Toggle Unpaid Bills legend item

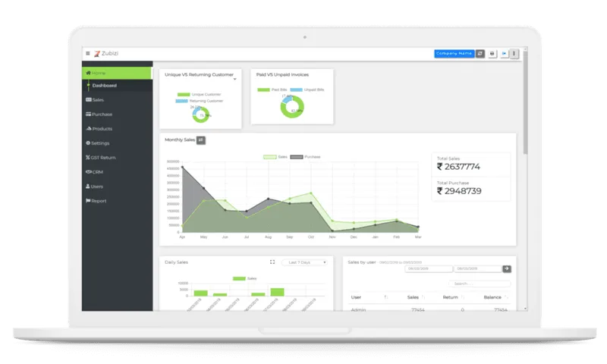[x=307, y=89]
